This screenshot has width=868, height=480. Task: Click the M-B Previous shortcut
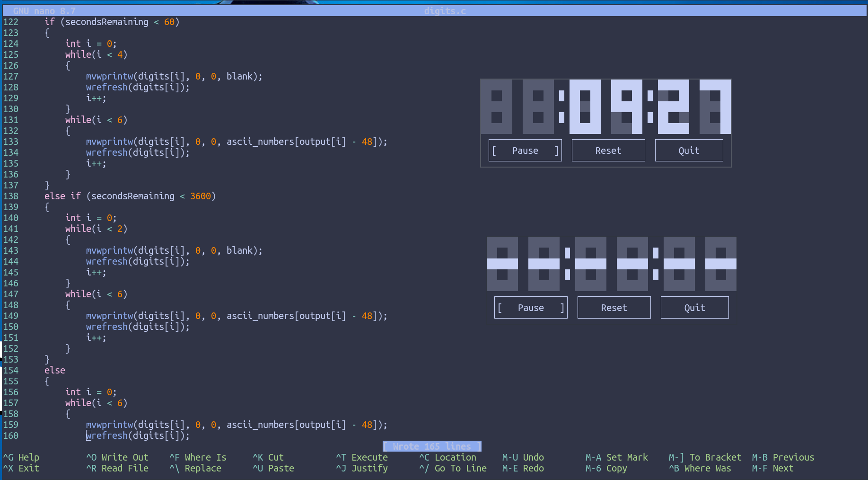(783, 457)
